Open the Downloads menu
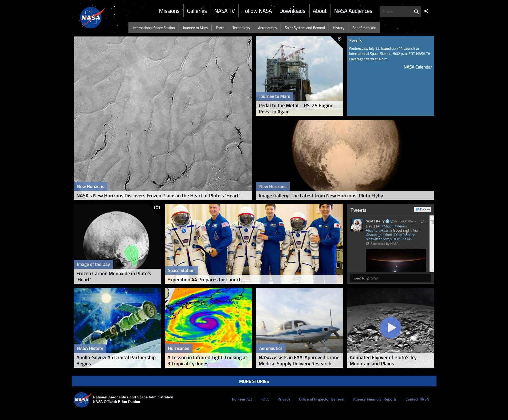The height and width of the screenshot is (420, 508). tap(292, 11)
